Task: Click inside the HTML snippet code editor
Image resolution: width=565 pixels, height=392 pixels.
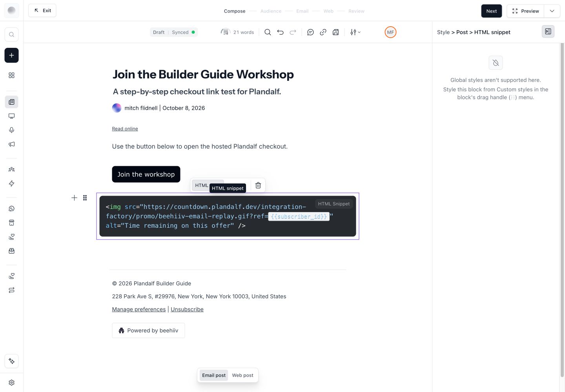Action: click(228, 216)
